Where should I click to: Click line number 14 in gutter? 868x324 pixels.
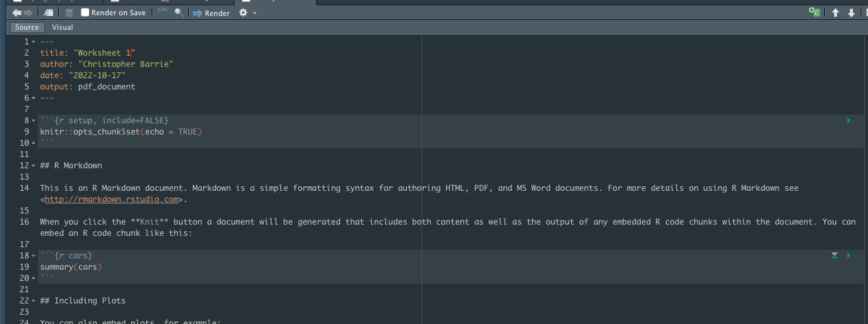coord(25,188)
